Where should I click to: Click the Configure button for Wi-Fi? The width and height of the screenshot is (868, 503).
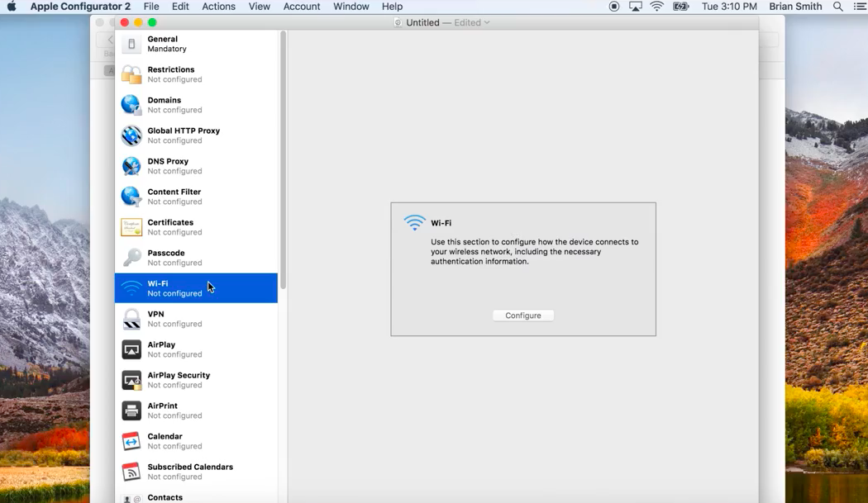pos(523,316)
